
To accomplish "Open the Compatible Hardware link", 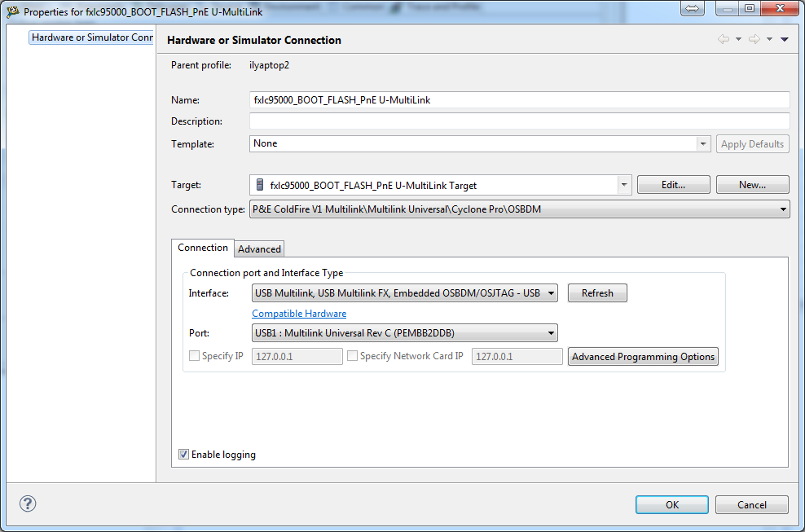I will (299, 313).
